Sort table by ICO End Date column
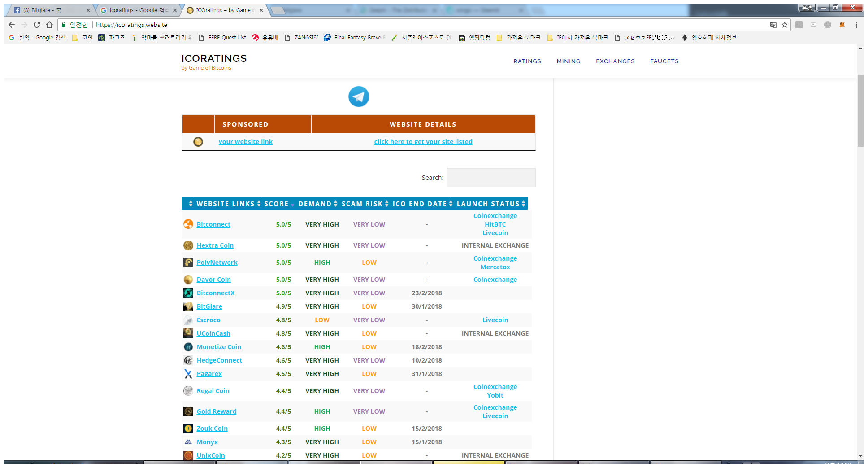This screenshot has width=868, height=464. [422, 204]
